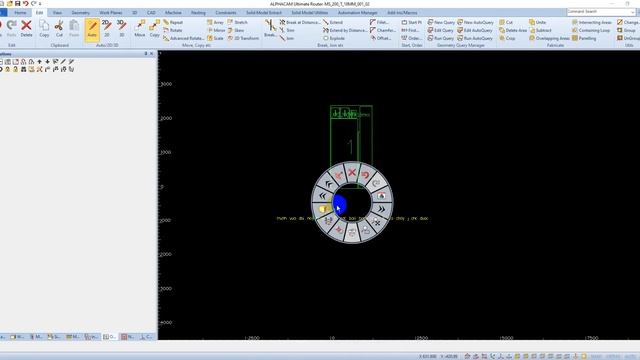Click the Scale tool
This screenshot has width=640, height=360.
tap(216, 38)
